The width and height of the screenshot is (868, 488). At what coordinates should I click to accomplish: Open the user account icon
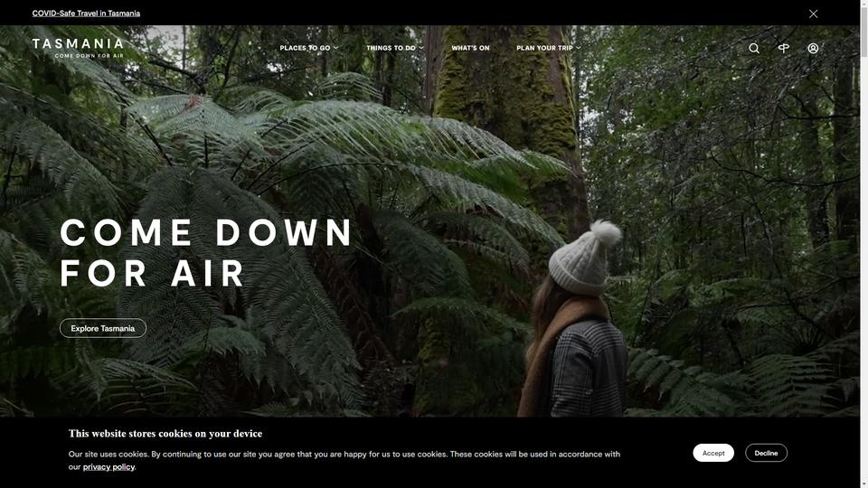[813, 48]
